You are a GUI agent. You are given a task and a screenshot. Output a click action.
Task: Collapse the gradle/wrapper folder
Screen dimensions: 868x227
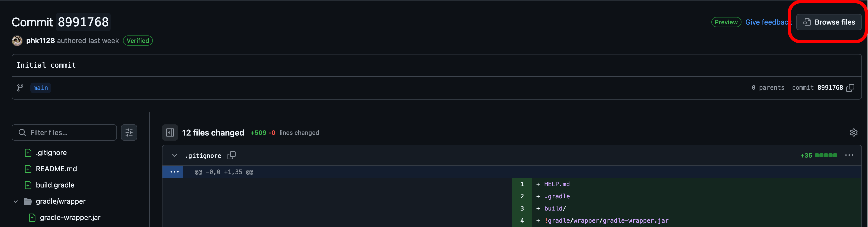click(15, 201)
